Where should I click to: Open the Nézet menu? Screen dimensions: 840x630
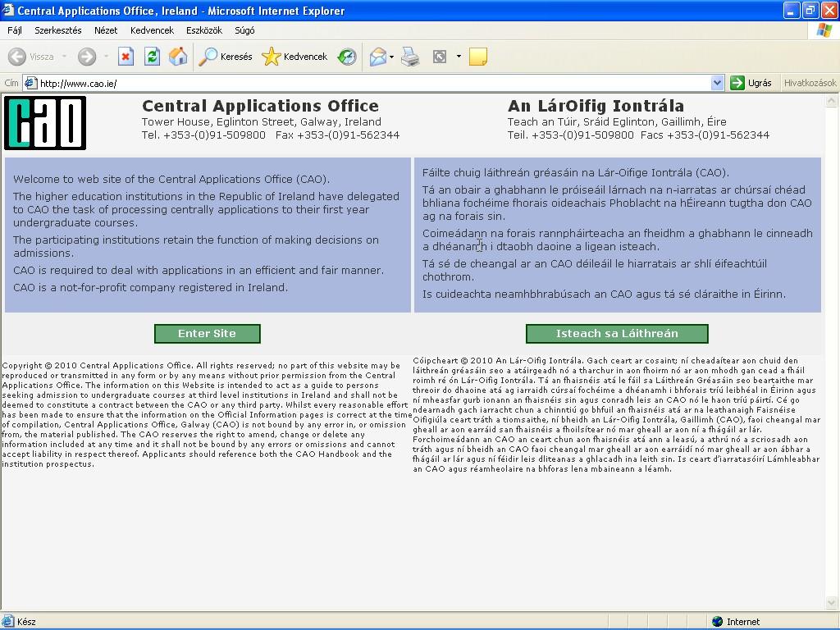pyautogui.click(x=106, y=30)
